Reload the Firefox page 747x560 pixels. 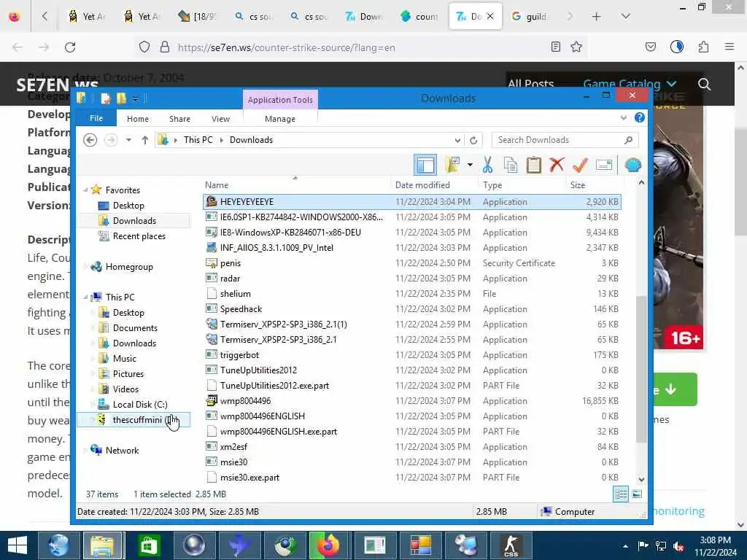pos(70,47)
